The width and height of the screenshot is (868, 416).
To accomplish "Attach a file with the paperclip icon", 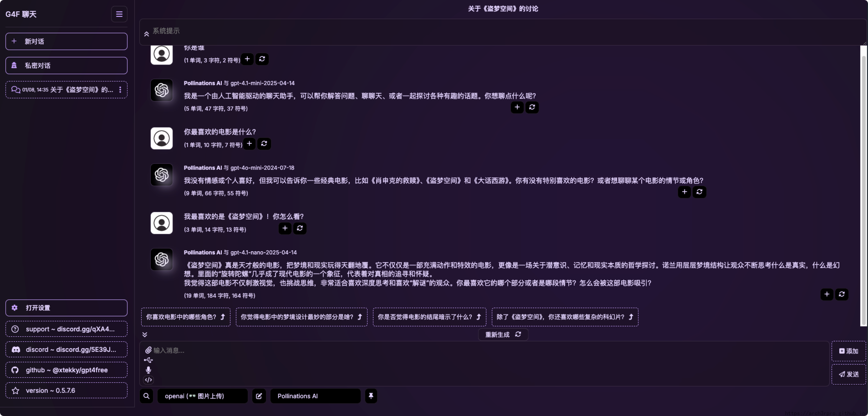I will (x=148, y=350).
